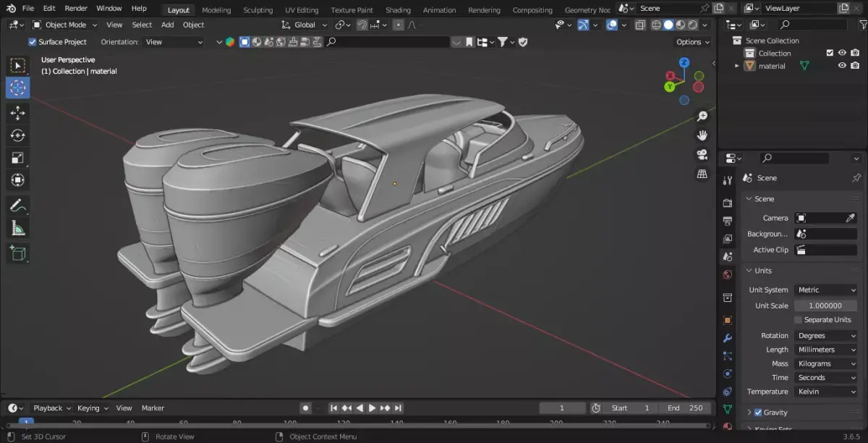Switch to the Sculpting workspace tab

pos(258,10)
